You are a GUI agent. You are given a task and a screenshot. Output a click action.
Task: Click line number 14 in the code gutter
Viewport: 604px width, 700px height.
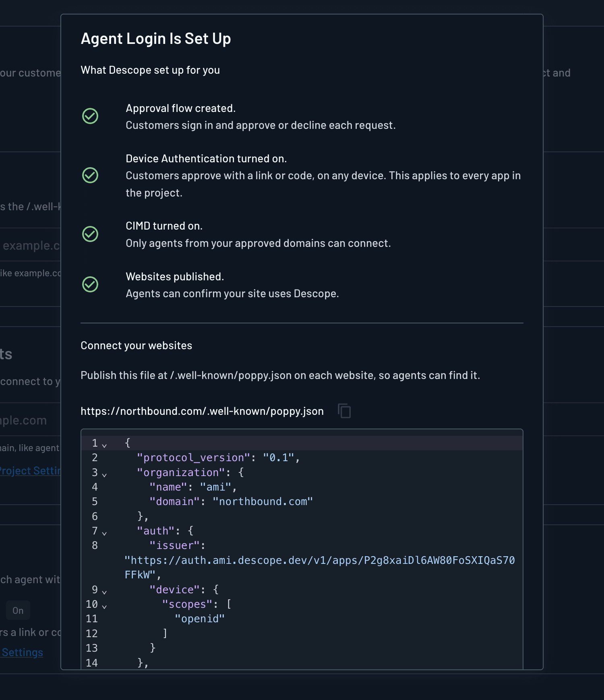pyautogui.click(x=92, y=663)
